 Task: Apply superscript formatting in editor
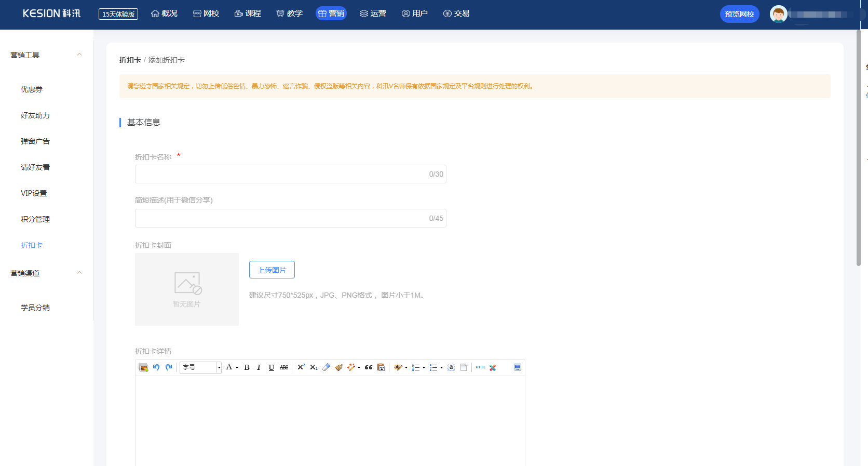pos(301,367)
